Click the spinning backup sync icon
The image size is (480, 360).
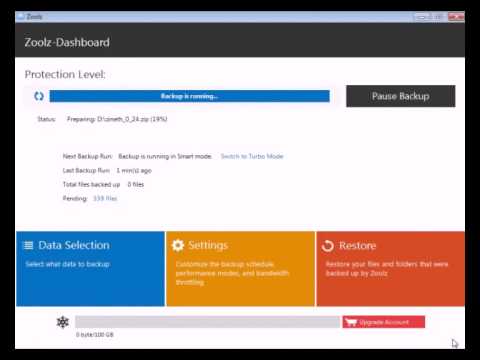pyautogui.click(x=39, y=96)
